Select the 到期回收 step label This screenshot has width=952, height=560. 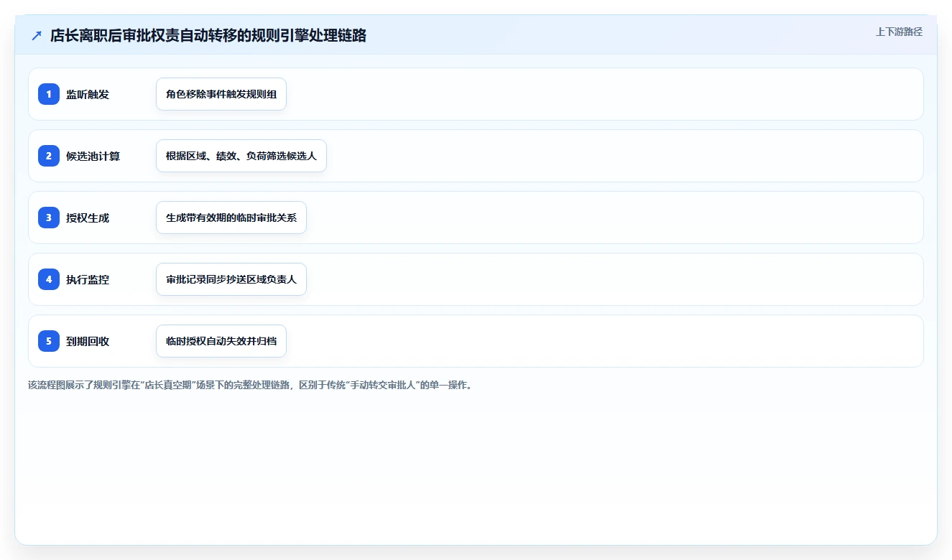coord(88,341)
